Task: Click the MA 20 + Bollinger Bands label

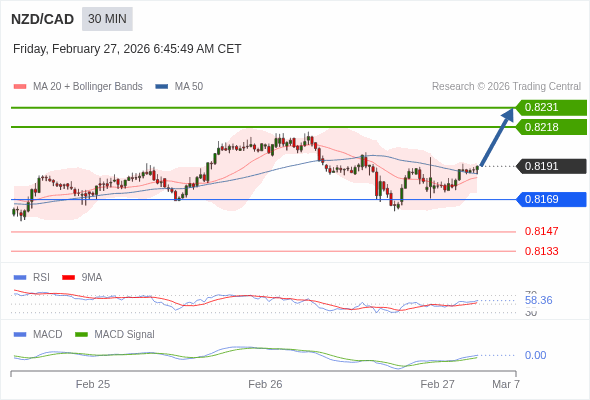Action: pos(88,87)
